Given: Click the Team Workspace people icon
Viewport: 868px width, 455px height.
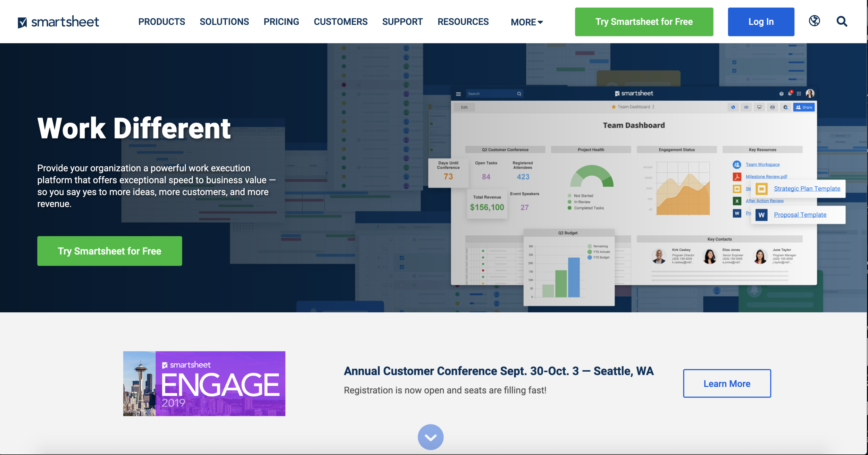Looking at the screenshot, I should pos(737,165).
